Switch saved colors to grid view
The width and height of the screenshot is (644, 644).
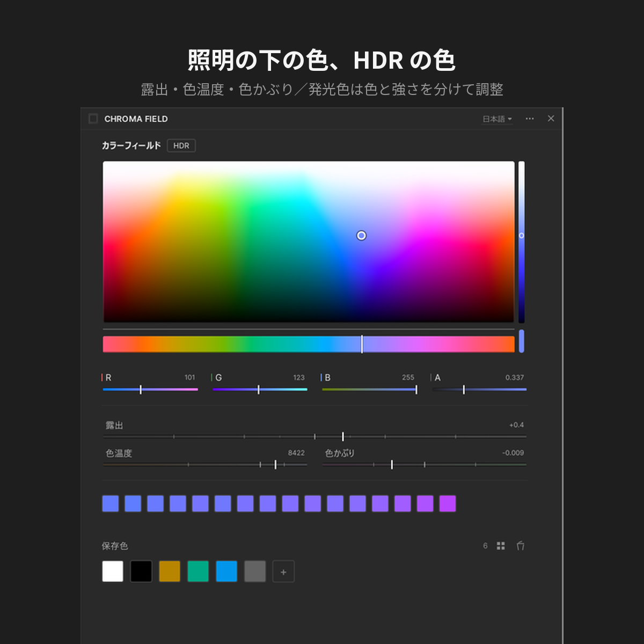[501, 546]
